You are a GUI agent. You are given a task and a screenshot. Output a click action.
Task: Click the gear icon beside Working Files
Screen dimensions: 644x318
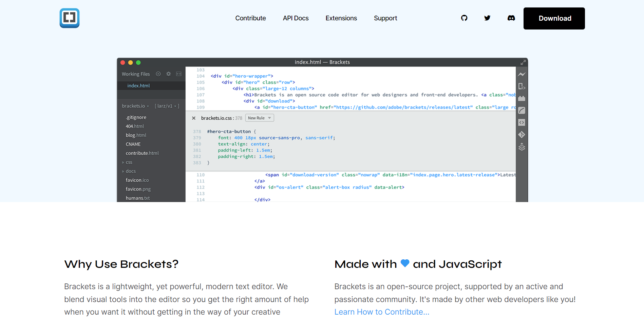(168, 74)
